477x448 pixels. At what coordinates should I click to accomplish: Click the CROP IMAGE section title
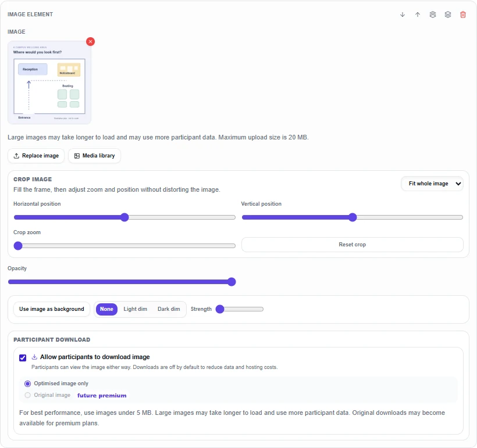(33, 180)
